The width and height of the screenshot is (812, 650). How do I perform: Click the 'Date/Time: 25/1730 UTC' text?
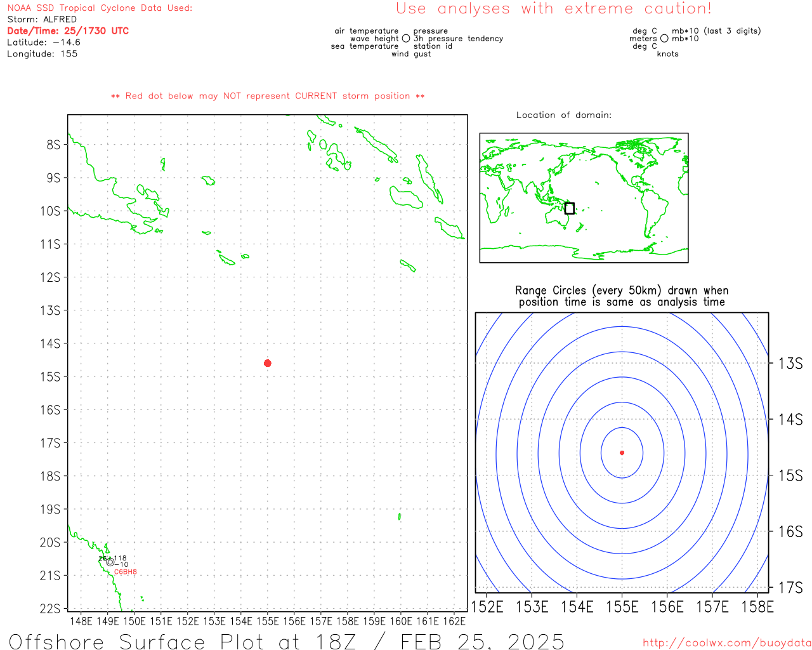coord(68,30)
